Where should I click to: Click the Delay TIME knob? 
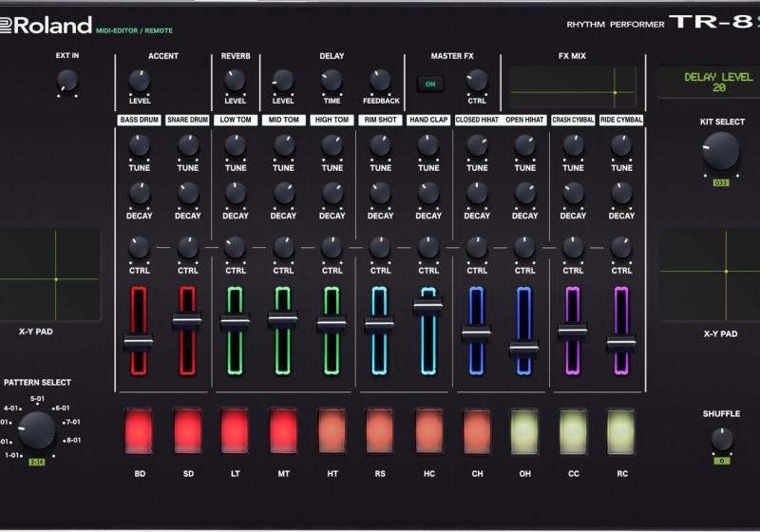click(332, 81)
